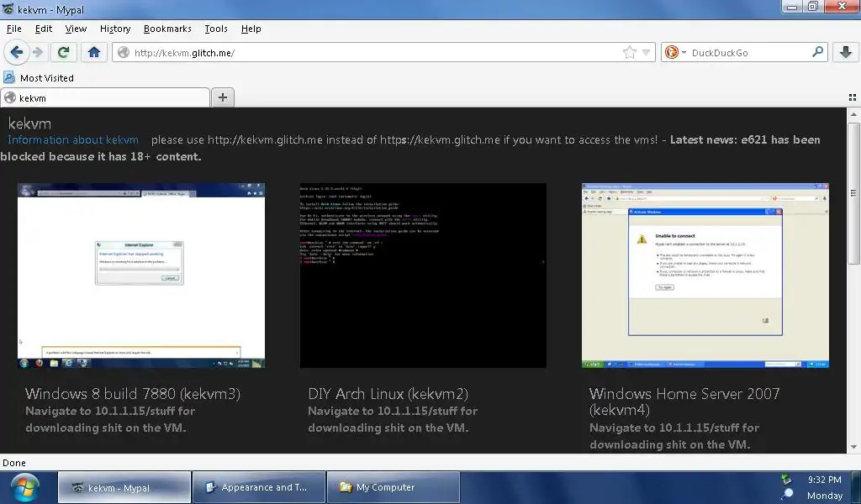Open the DIY Arch Linux VM thumbnail
The image size is (861, 504).
click(423, 276)
